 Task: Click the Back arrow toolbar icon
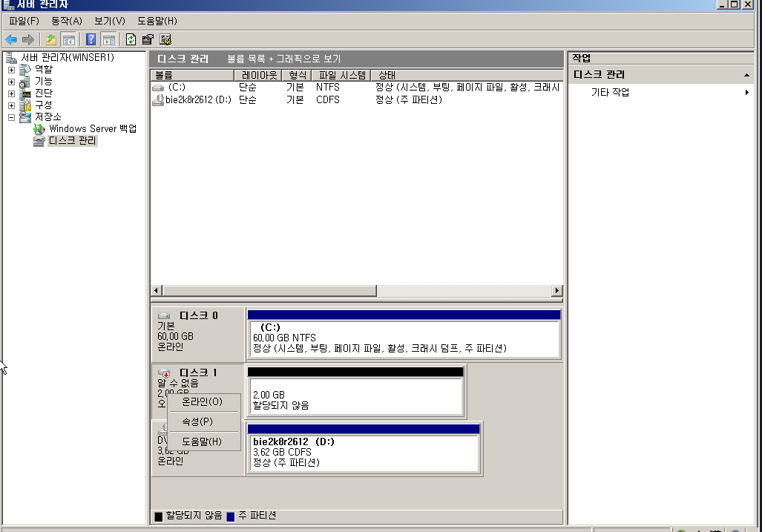(11, 39)
